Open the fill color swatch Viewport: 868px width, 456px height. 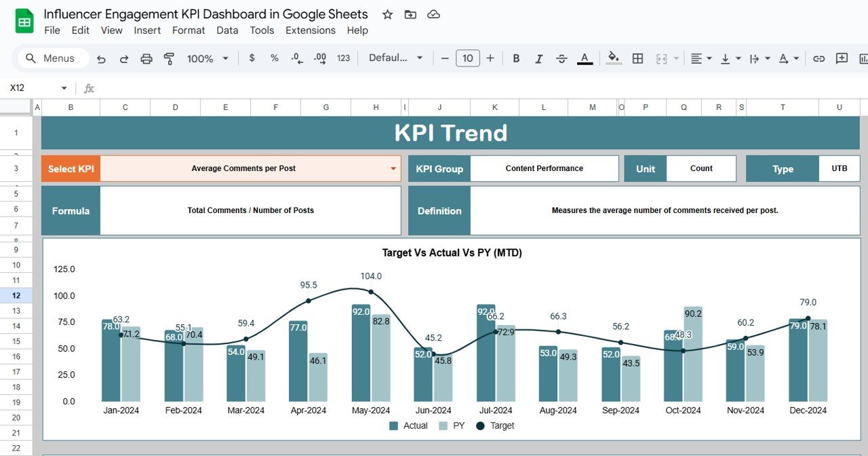[611, 58]
